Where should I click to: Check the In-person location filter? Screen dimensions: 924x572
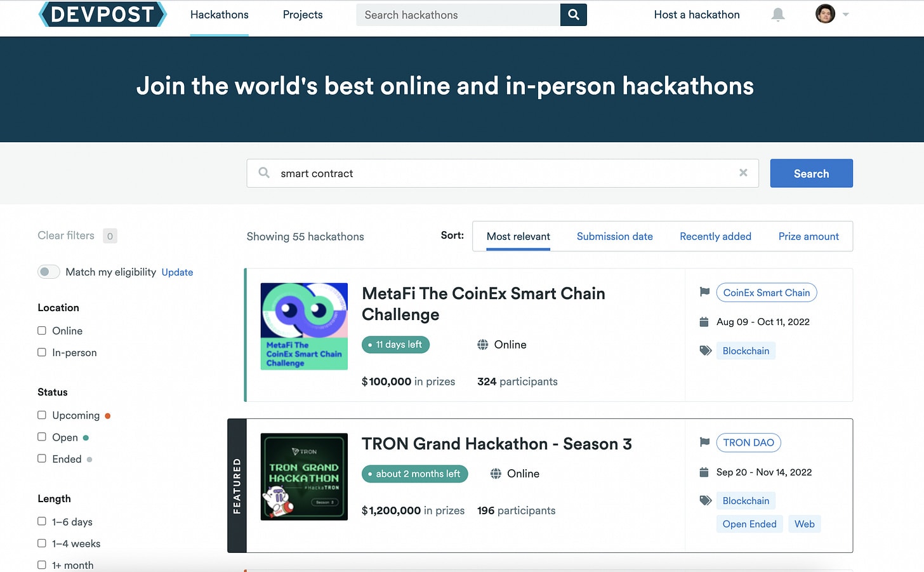pos(42,352)
